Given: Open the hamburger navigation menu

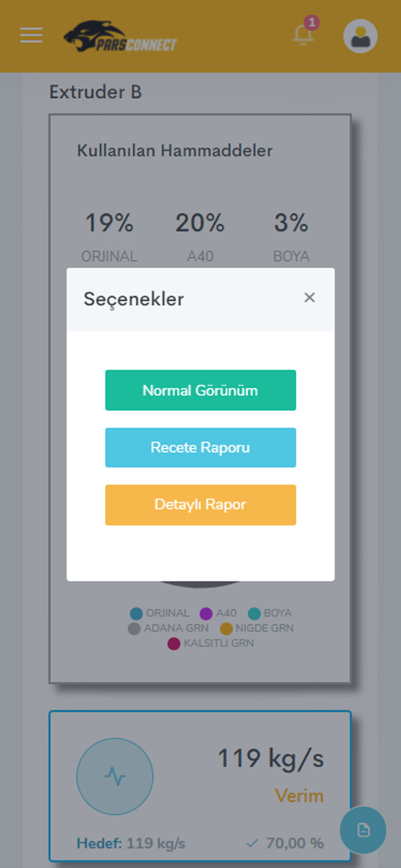Looking at the screenshot, I should (x=31, y=35).
